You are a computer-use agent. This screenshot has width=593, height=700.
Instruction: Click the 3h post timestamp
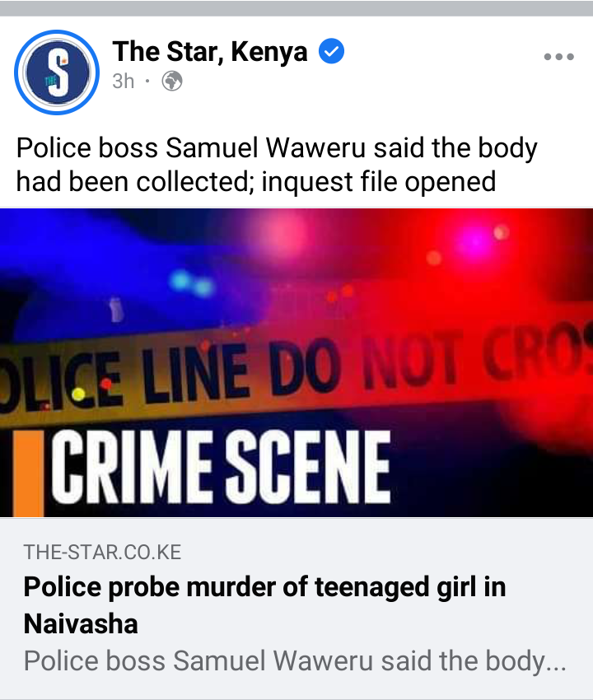(x=124, y=82)
